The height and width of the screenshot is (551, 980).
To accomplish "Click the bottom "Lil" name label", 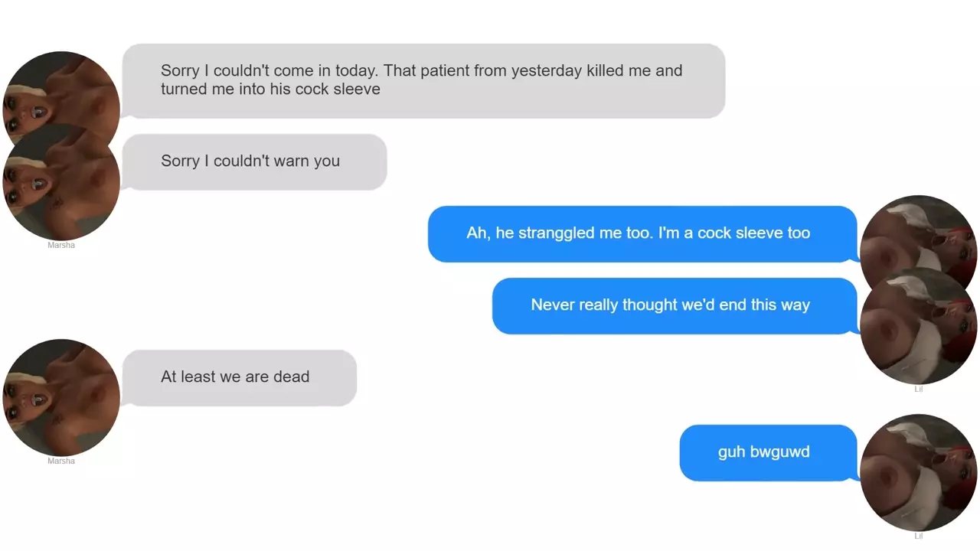I will pyautogui.click(x=919, y=536).
